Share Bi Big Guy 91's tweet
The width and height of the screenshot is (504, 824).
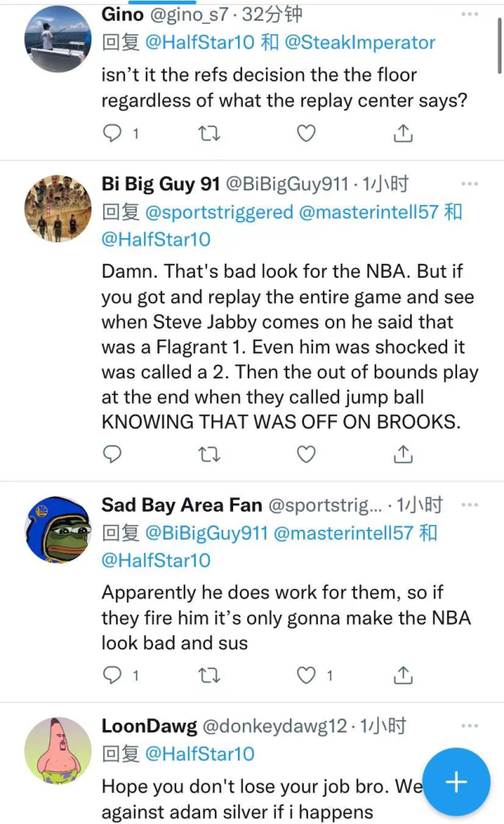point(403,453)
